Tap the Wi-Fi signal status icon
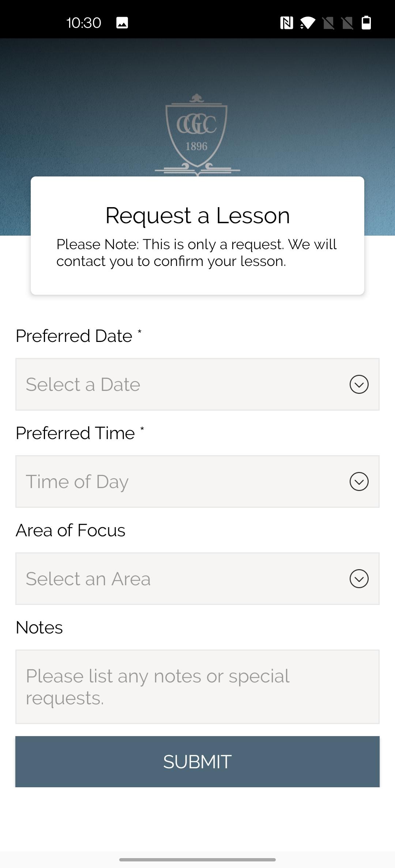 (x=307, y=23)
